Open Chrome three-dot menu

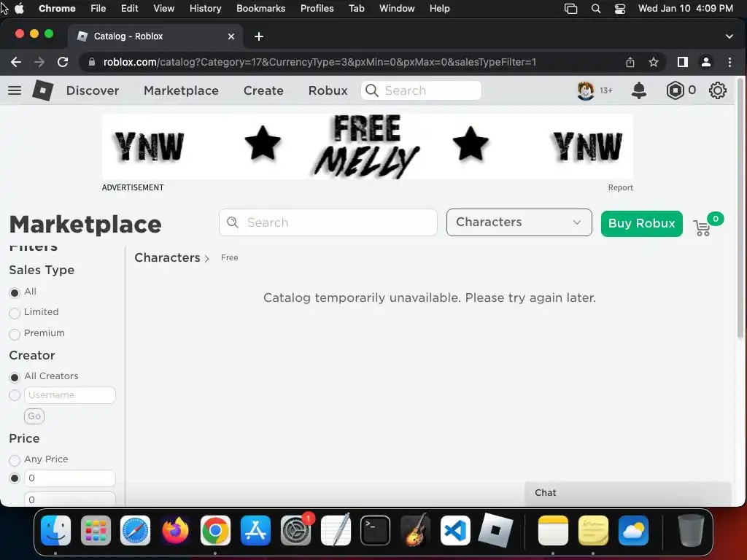point(729,62)
